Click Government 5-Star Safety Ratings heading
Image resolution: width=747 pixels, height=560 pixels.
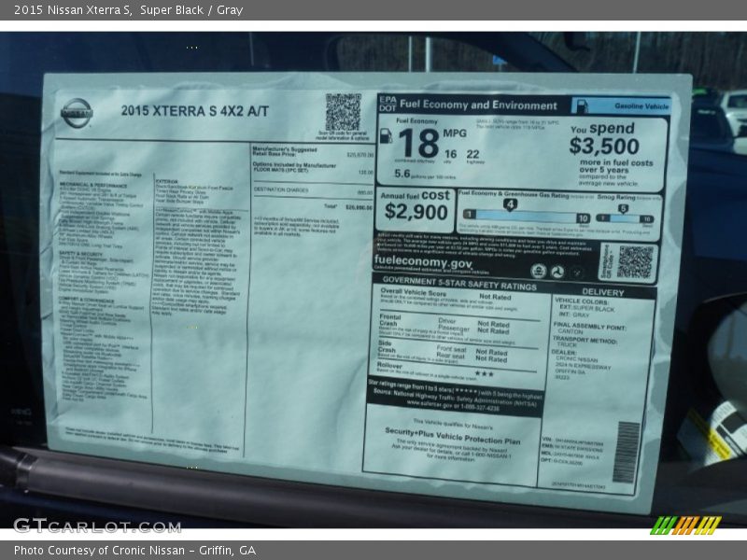click(x=459, y=284)
